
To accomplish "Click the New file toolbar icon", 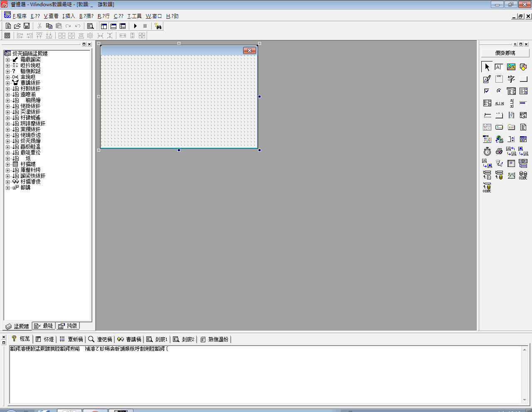I will (8, 26).
